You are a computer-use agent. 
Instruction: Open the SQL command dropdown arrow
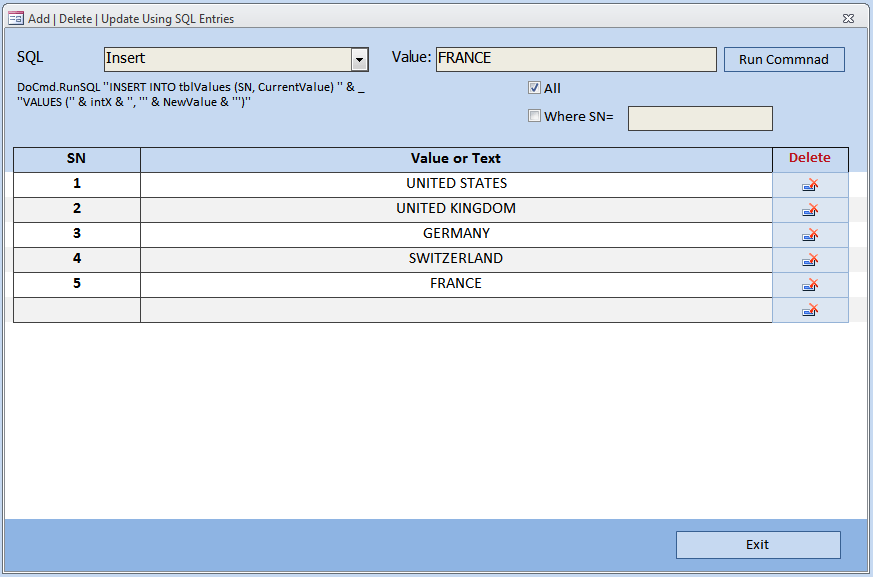(x=360, y=60)
